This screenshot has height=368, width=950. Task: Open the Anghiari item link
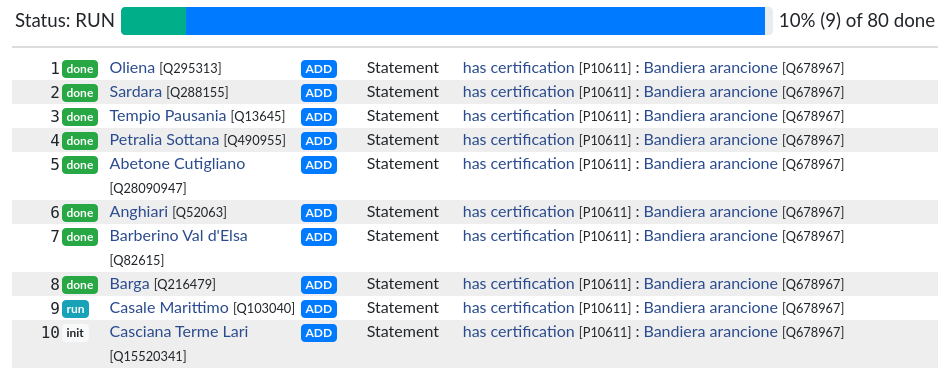pyautogui.click(x=139, y=212)
